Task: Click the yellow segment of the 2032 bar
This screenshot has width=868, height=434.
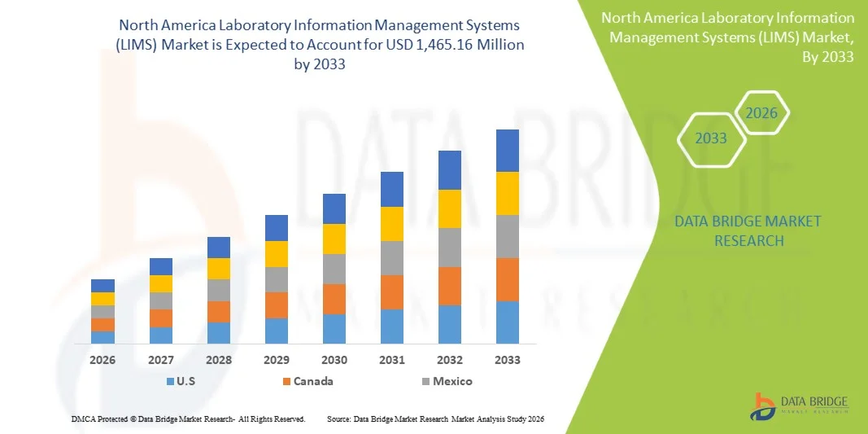Action: (450, 208)
